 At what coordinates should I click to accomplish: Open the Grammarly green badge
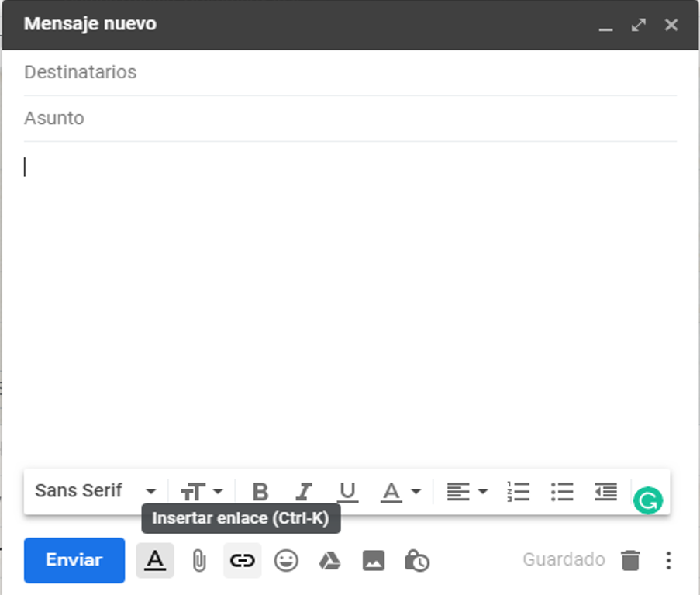(x=648, y=500)
